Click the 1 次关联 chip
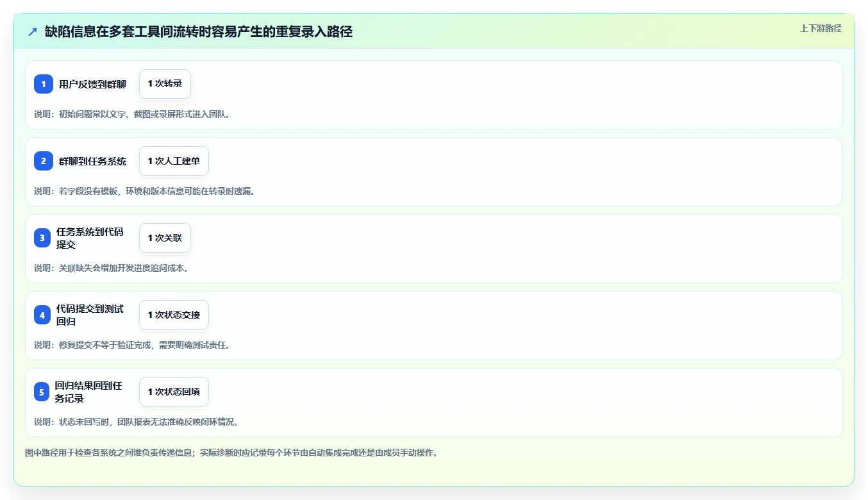Screen dimensions: 868x500 [x=165, y=238]
